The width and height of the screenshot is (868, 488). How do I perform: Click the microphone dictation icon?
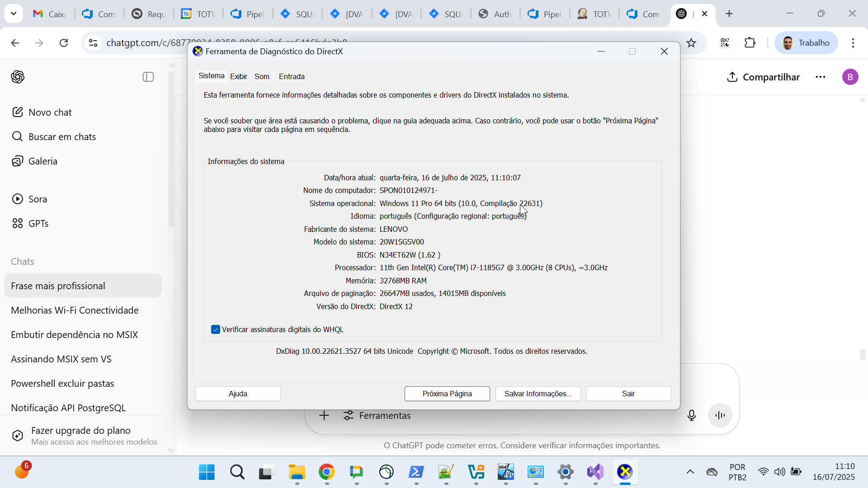tap(691, 415)
